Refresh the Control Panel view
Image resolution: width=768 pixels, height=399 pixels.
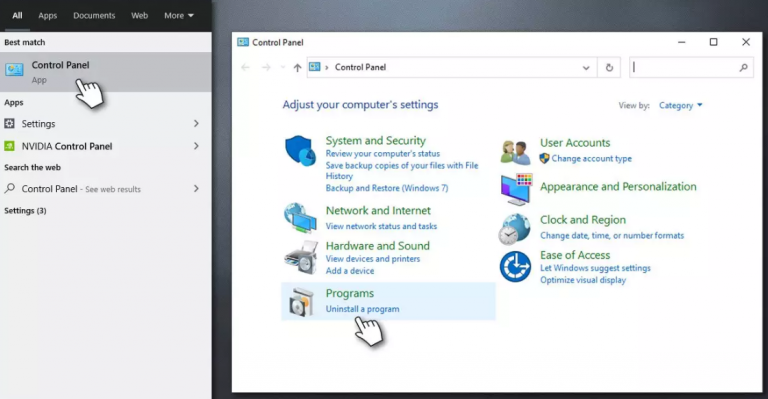[609, 68]
